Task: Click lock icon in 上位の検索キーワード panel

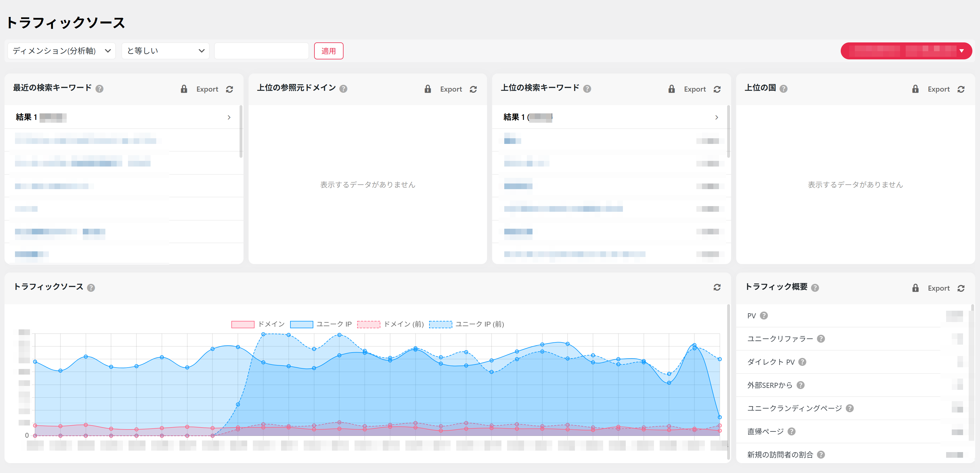Action: (x=672, y=89)
